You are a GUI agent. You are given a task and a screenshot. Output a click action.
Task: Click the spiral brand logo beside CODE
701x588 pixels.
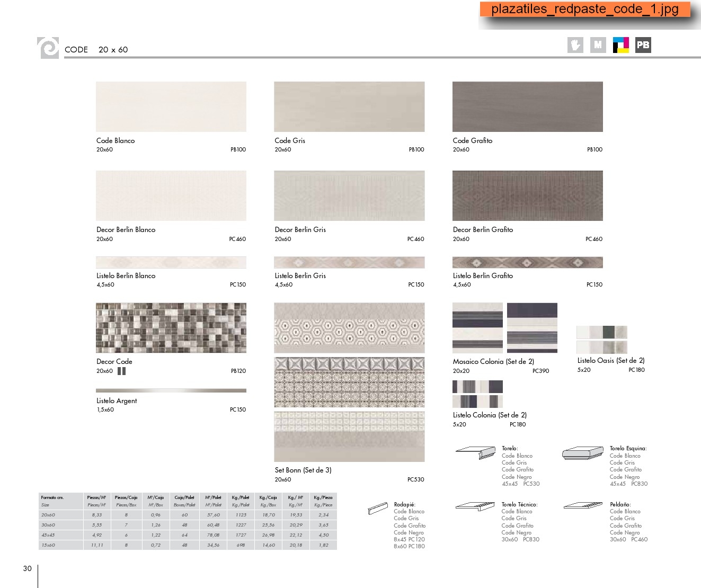(48, 48)
